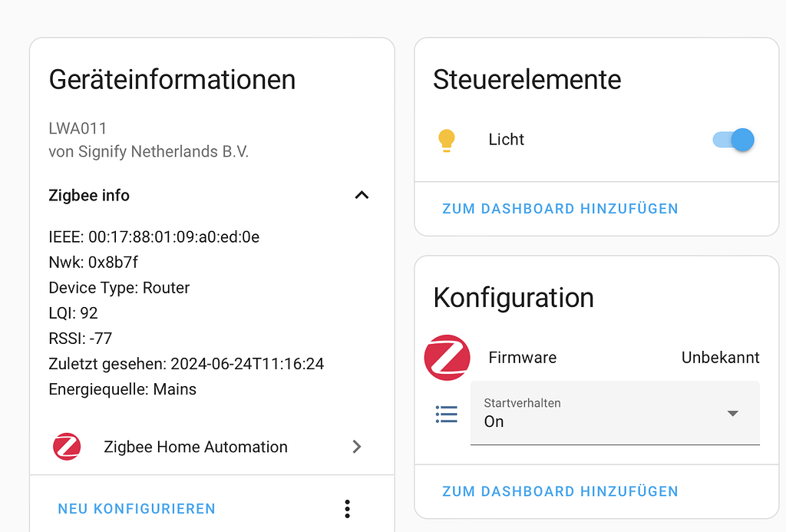Click the Device Type: Router line

(x=119, y=288)
